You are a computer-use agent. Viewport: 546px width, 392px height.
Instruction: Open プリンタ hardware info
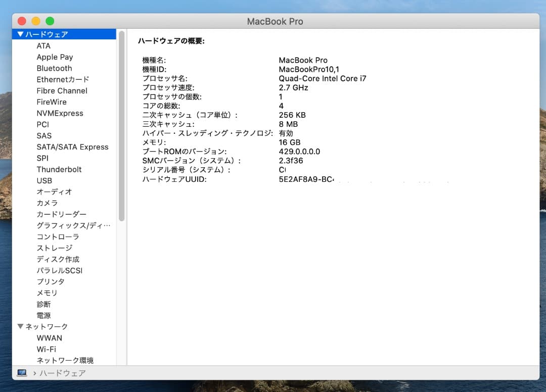pyautogui.click(x=51, y=282)
